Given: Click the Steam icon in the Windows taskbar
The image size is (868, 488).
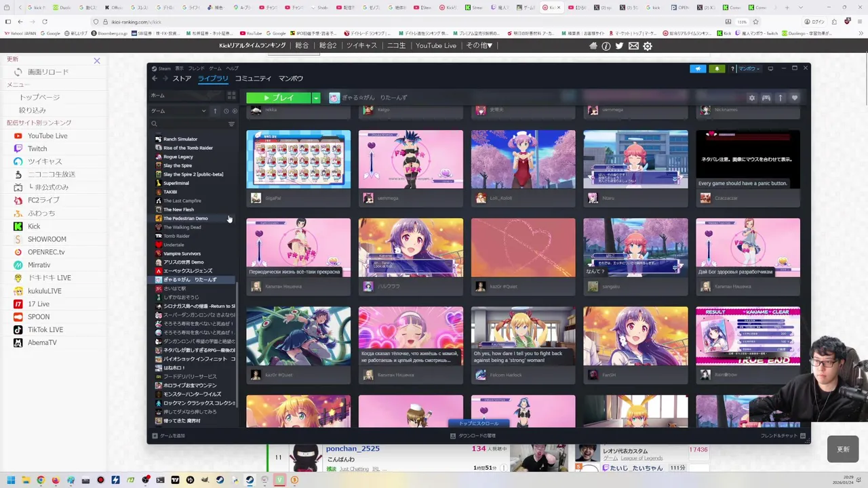Looking at the screenshot, I should (250, 480).
